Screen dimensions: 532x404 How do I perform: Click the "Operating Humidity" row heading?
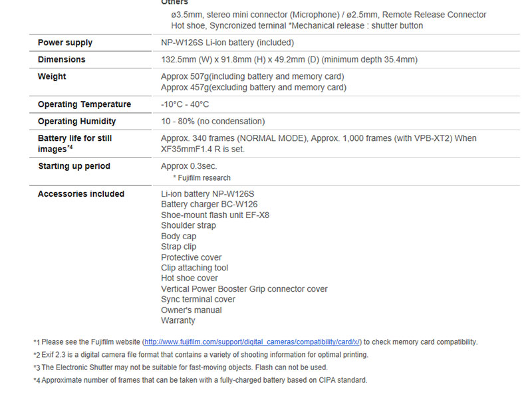coord(76,122)
